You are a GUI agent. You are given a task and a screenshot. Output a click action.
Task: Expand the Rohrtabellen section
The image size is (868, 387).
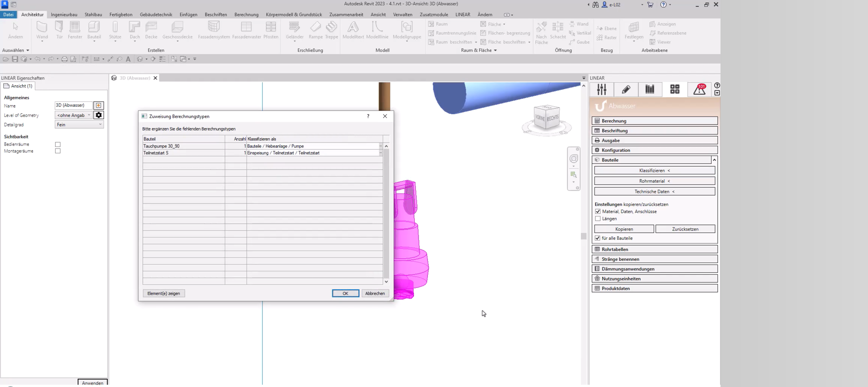(654, 250)
